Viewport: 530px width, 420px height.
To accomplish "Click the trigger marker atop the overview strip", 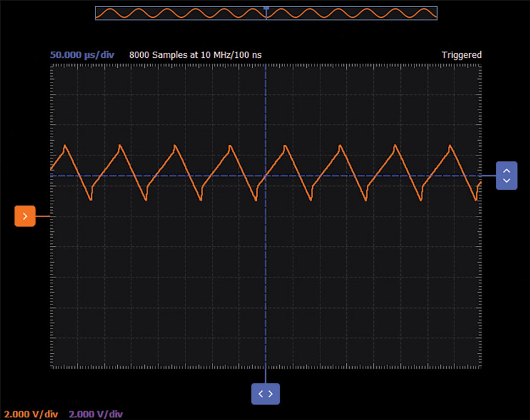I will pyautogui.click(x=266, y=8).
